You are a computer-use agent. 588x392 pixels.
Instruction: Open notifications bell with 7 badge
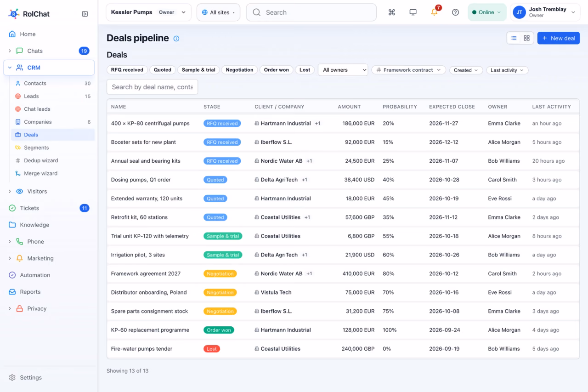[x=435, y=12]
